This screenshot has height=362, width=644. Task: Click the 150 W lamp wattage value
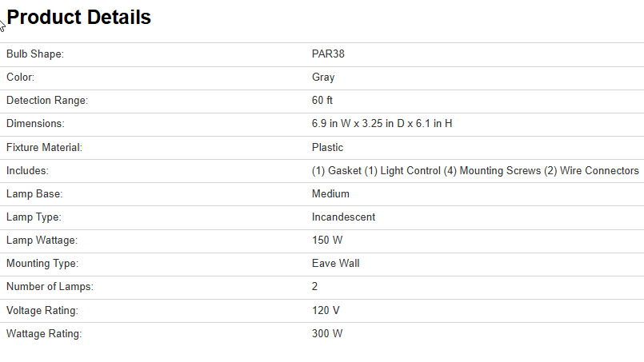(x=327, y=240)
